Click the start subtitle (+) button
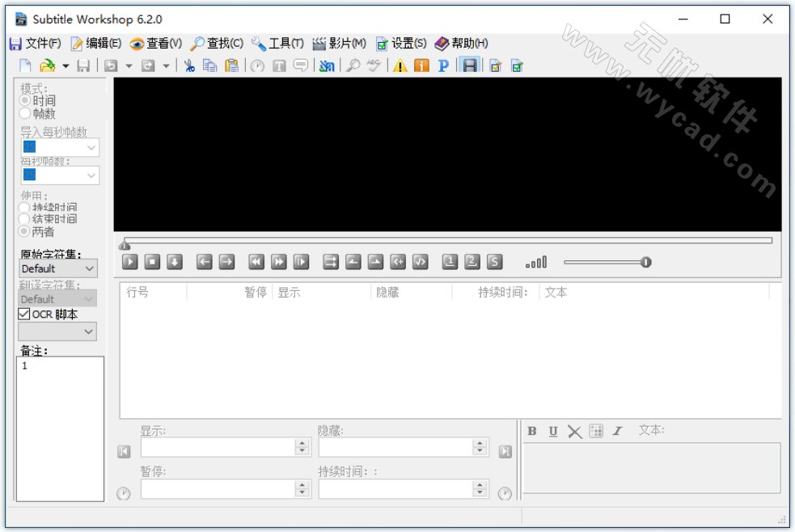 (398, 261)
